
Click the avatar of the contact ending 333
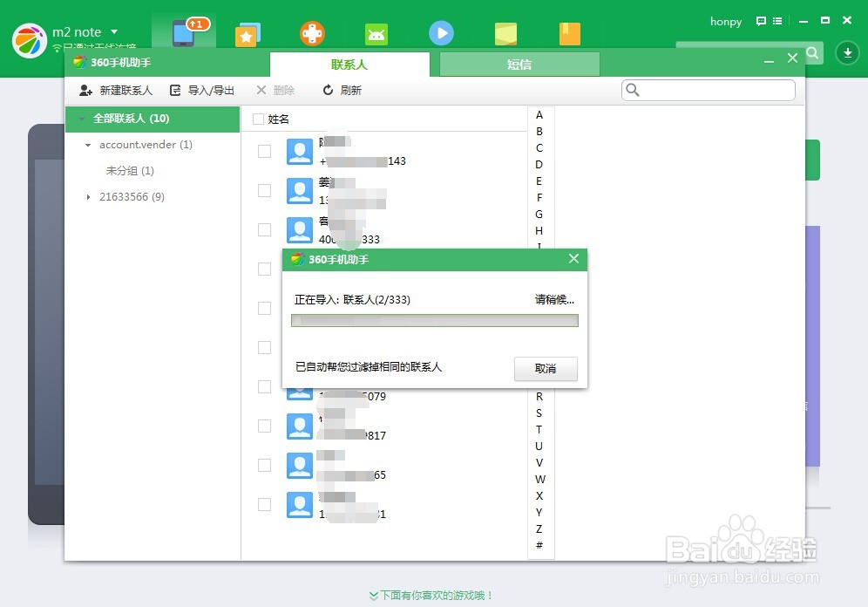pyautogui.click(x=300, y=230)
